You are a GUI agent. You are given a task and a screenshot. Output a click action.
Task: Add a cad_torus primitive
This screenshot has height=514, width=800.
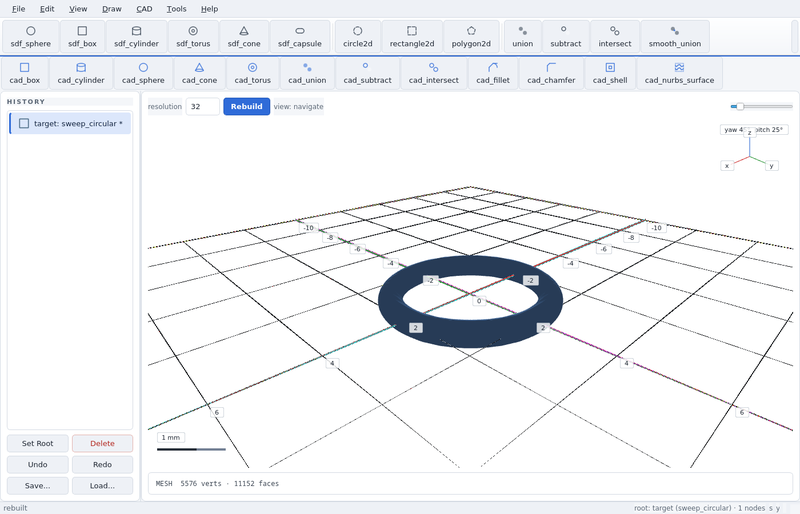pyautogui.click(x=253, y=74)
